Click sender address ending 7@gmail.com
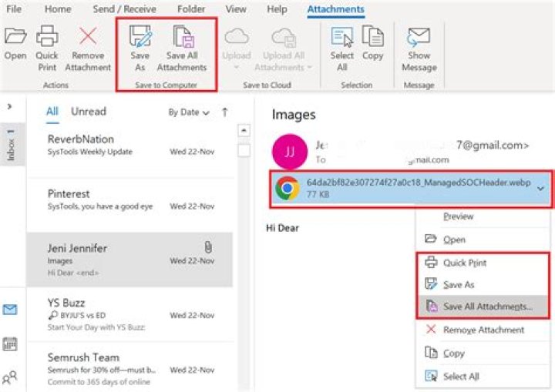 pyautogui.click(x=493, y=145)
